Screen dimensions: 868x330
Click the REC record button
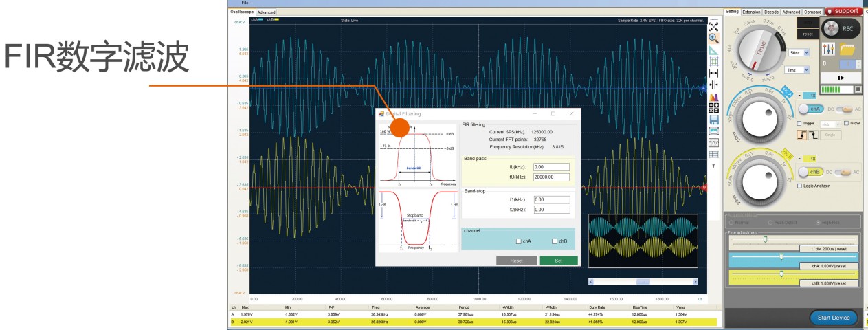point(841,28)
